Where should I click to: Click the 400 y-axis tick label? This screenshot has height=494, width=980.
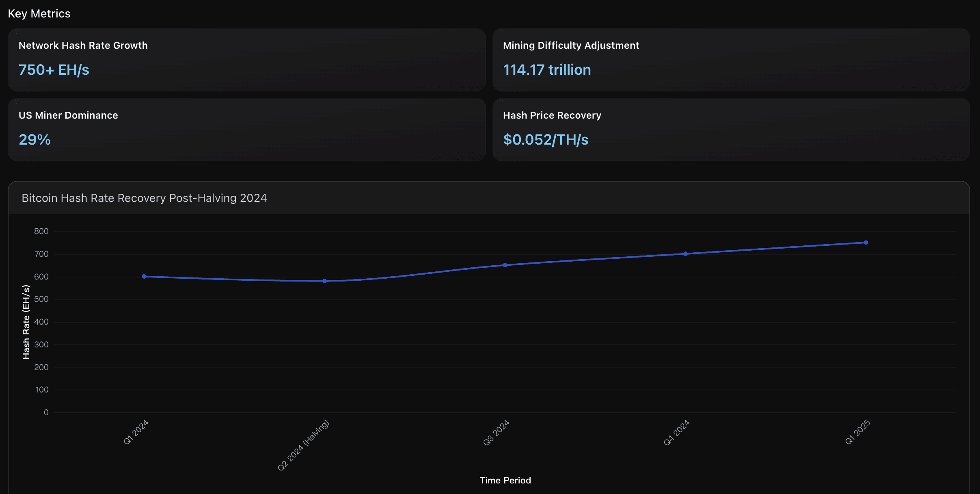click(x=41, y=322)
